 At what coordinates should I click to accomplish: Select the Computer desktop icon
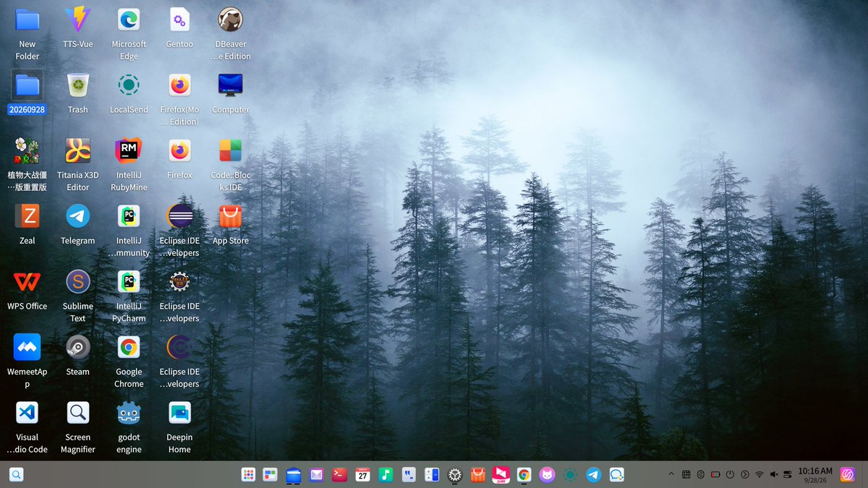pyautogui.click(x=231, y=85)
